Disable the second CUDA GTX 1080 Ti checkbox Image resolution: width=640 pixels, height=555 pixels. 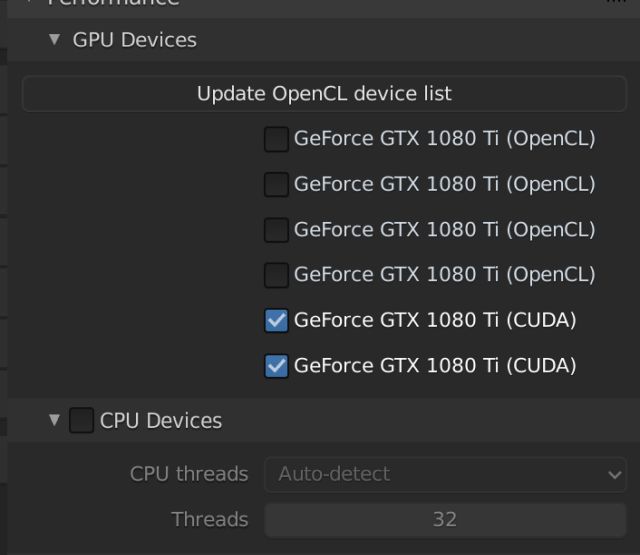277,366
